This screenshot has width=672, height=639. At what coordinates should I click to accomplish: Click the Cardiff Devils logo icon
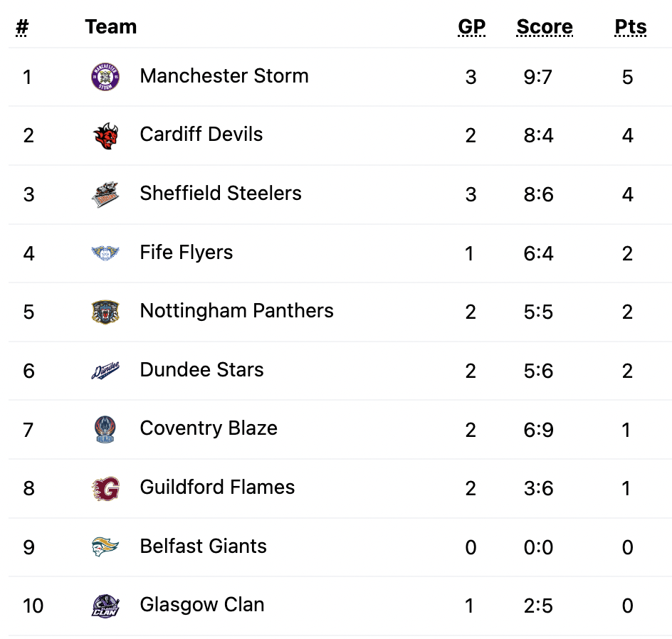105,136
